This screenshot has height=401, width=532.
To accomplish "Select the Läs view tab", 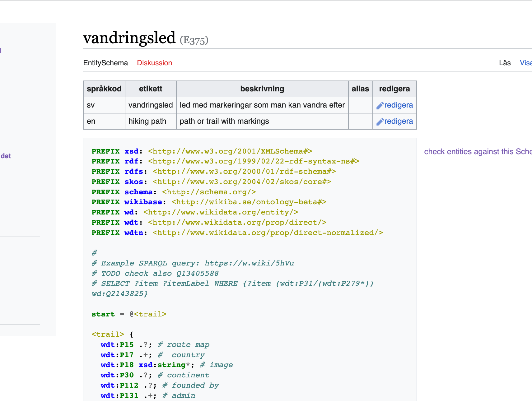I will (505, 63).
